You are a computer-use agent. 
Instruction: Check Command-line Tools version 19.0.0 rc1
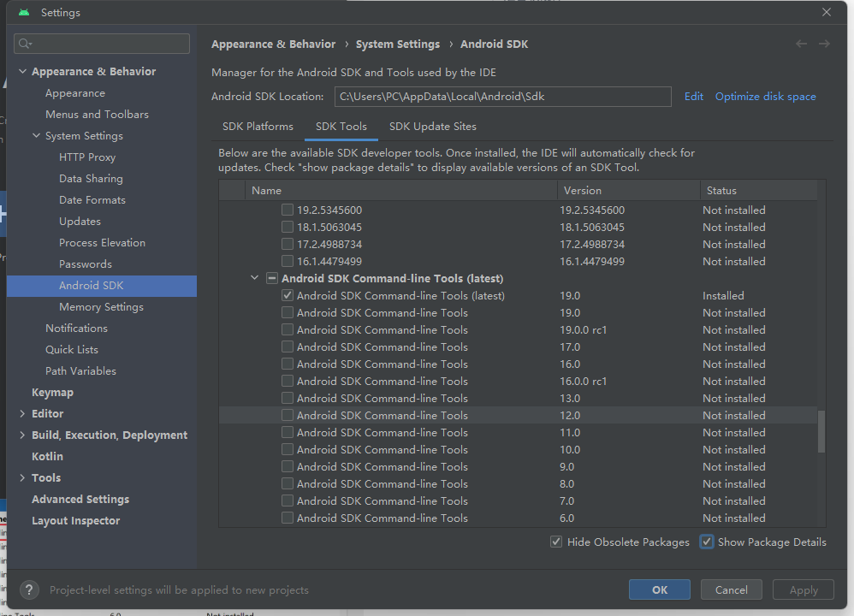288,329
